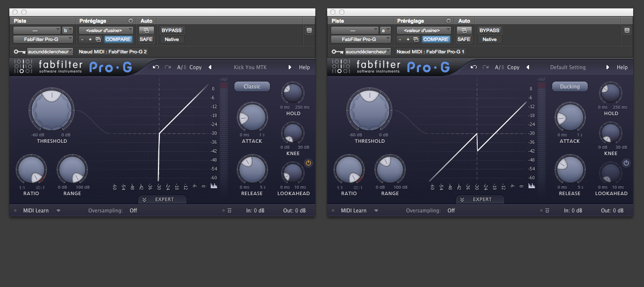Redo change in Pro-G 1 window
The width and height of the screenshot is (644, 287).
tap(486, 67)
